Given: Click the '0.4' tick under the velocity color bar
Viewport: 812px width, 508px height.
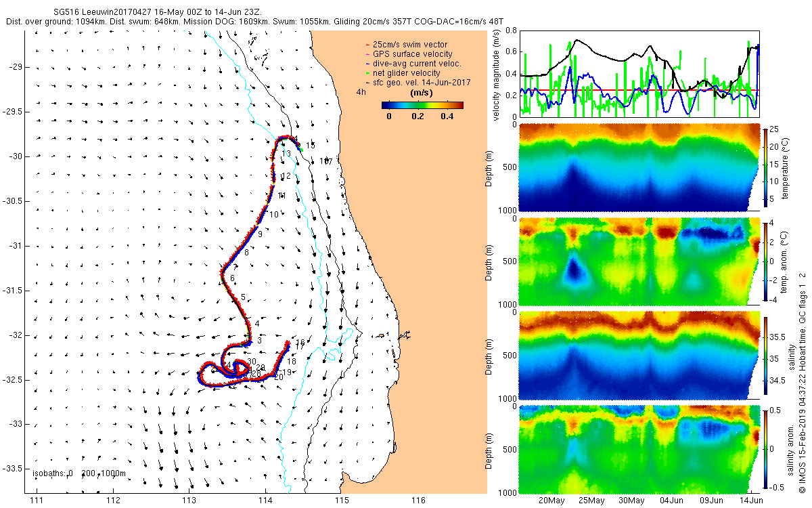Looking at the screenshot, I should 446,117.
